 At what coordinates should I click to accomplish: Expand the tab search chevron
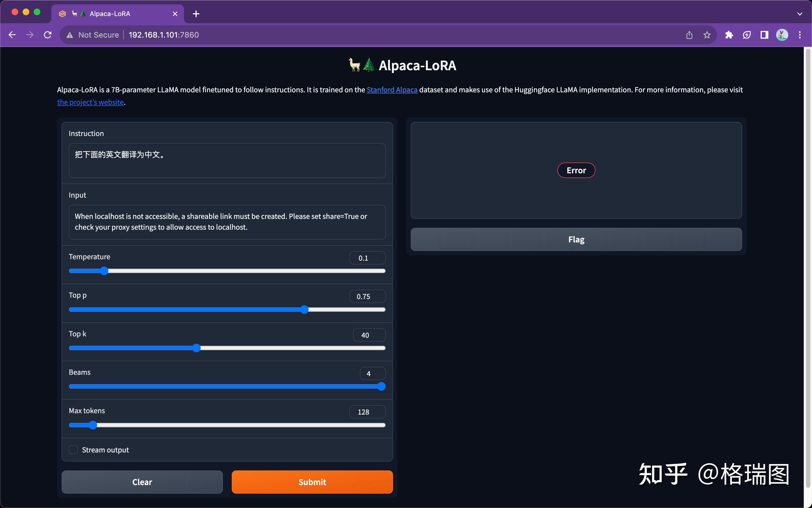click(800, 14)
